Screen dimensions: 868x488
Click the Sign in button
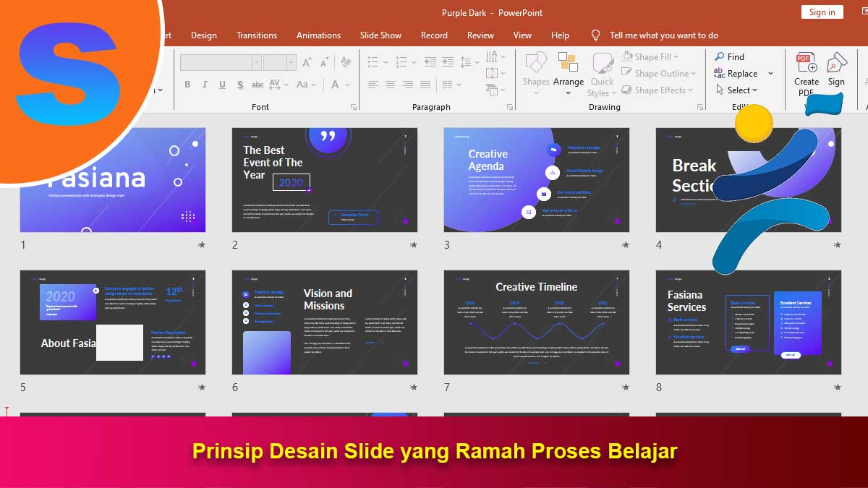[822, 12]
